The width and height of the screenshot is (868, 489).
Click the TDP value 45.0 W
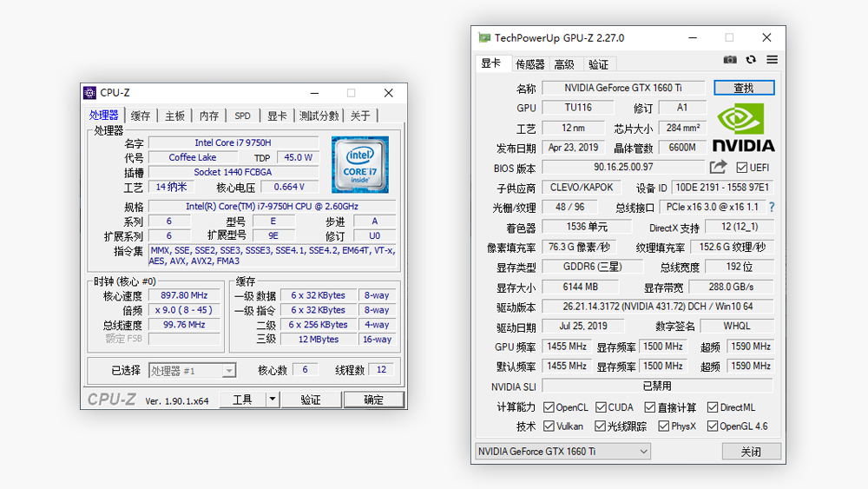298,157
